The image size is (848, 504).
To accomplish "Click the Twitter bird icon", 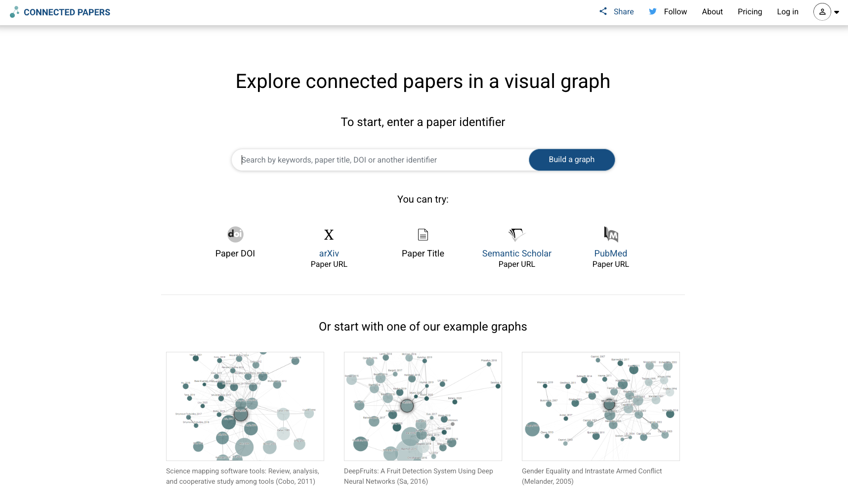I will (652, 11).
